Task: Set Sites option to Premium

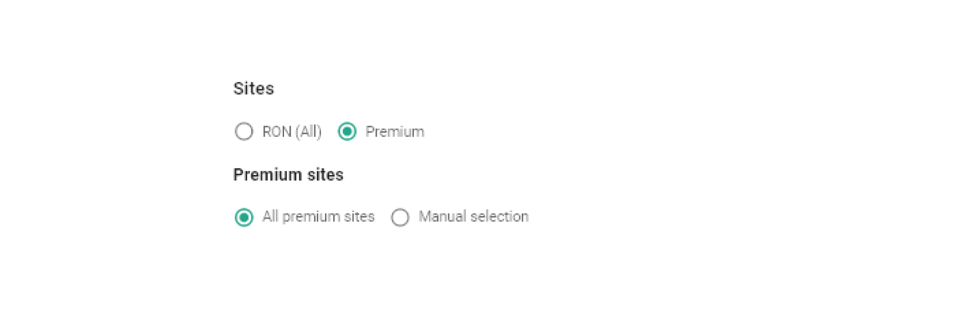Action: [x=347, y=132]
